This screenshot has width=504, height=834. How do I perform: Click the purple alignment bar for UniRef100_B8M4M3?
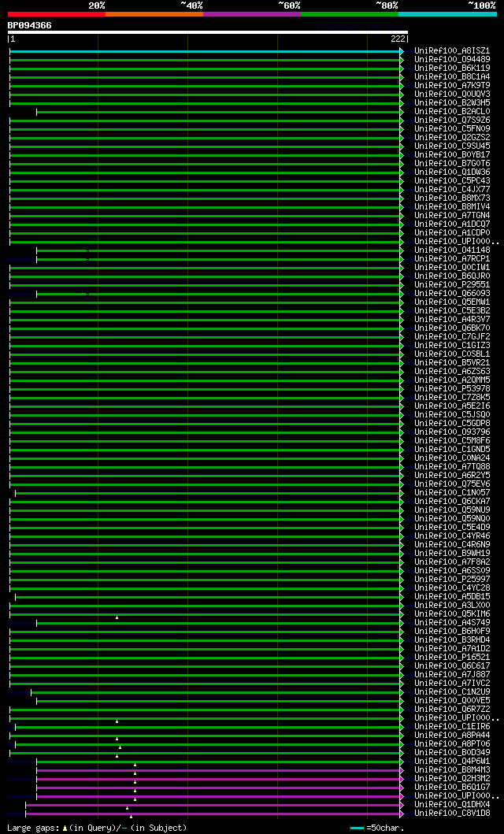point(218,770)
